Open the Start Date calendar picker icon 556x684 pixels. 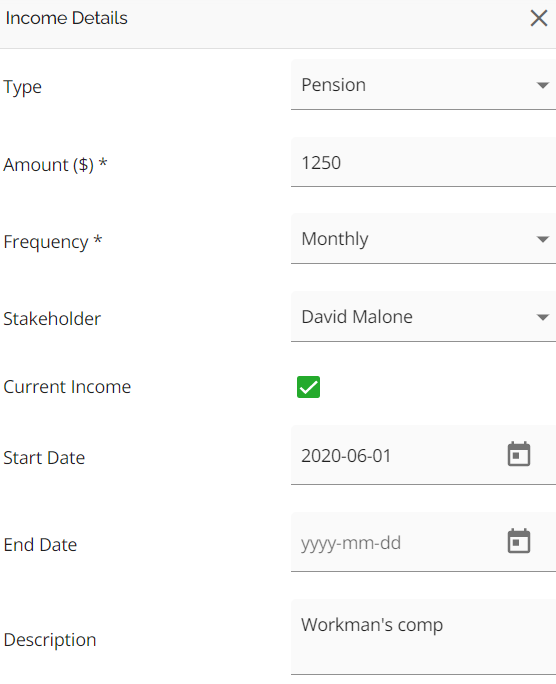coord(518,454)
